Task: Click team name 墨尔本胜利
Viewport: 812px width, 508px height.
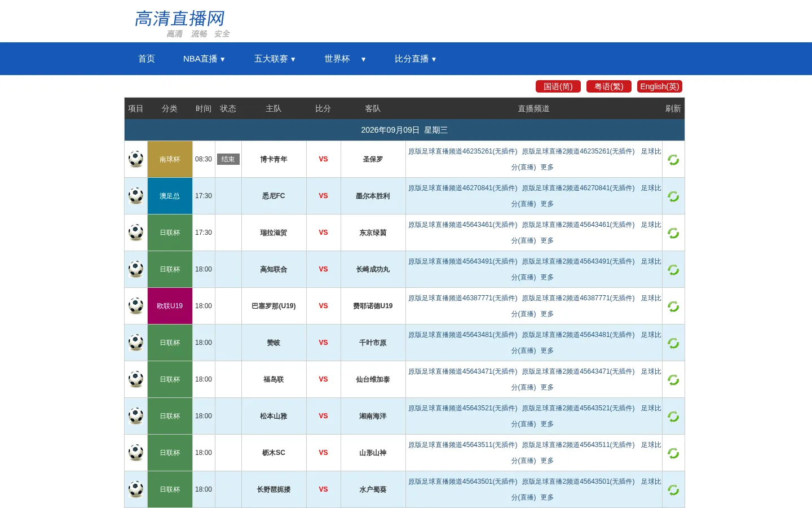Action: click(x=373, y=196)
